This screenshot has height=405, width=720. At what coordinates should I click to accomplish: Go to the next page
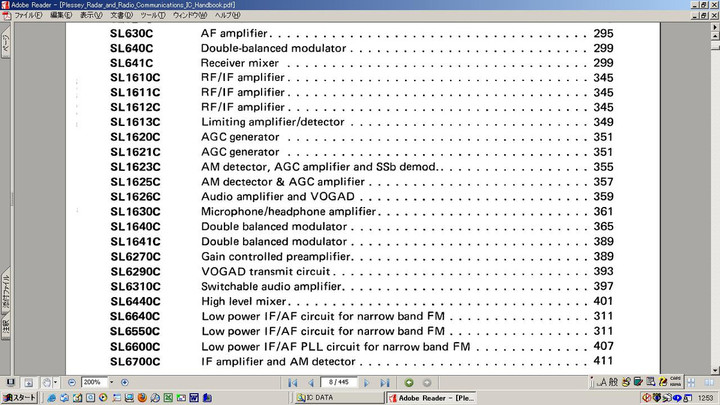pos(368,382)
